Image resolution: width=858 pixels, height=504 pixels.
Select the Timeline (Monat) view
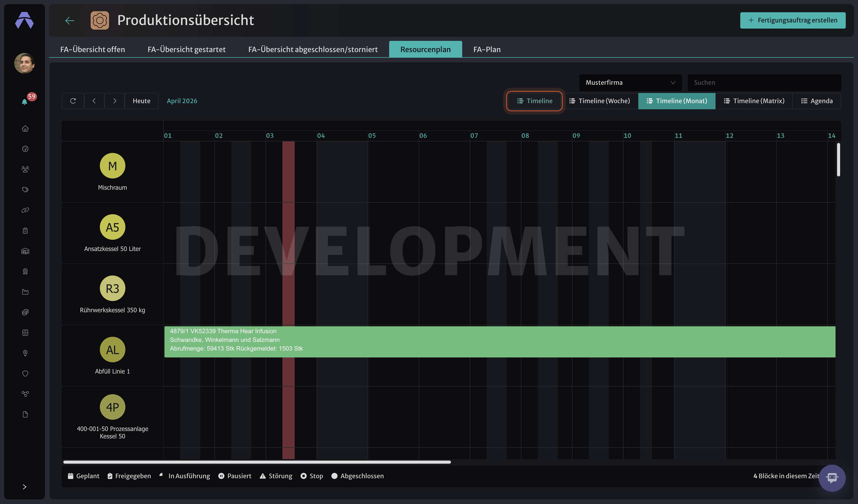tap(677, 101)
